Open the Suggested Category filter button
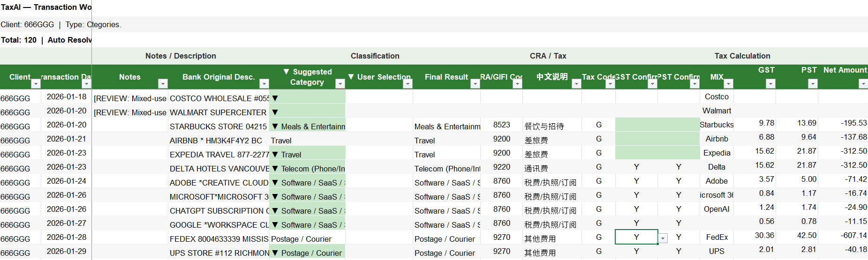 point(340,84)
